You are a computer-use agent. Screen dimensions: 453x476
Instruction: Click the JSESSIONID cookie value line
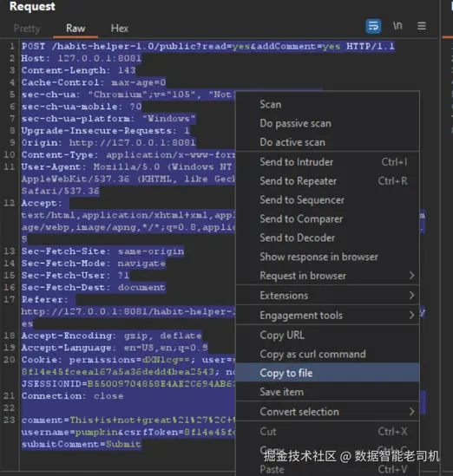tap(128, 384)
